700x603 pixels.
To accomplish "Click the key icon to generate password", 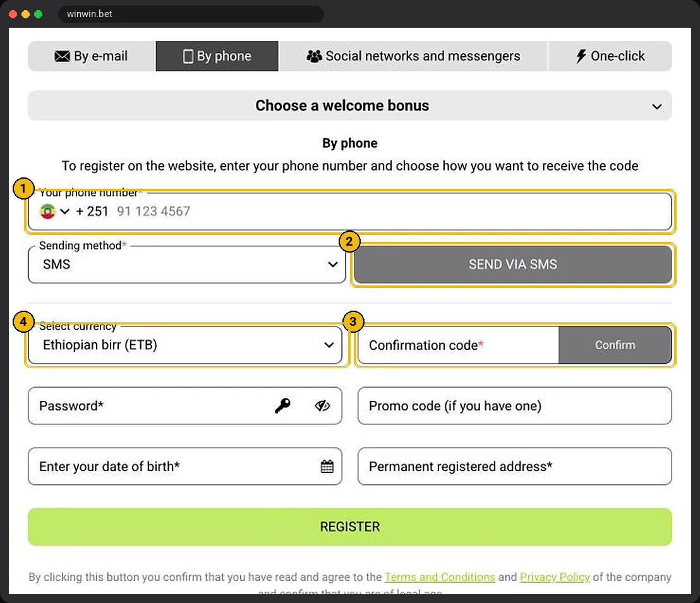I will click(282, 406).
